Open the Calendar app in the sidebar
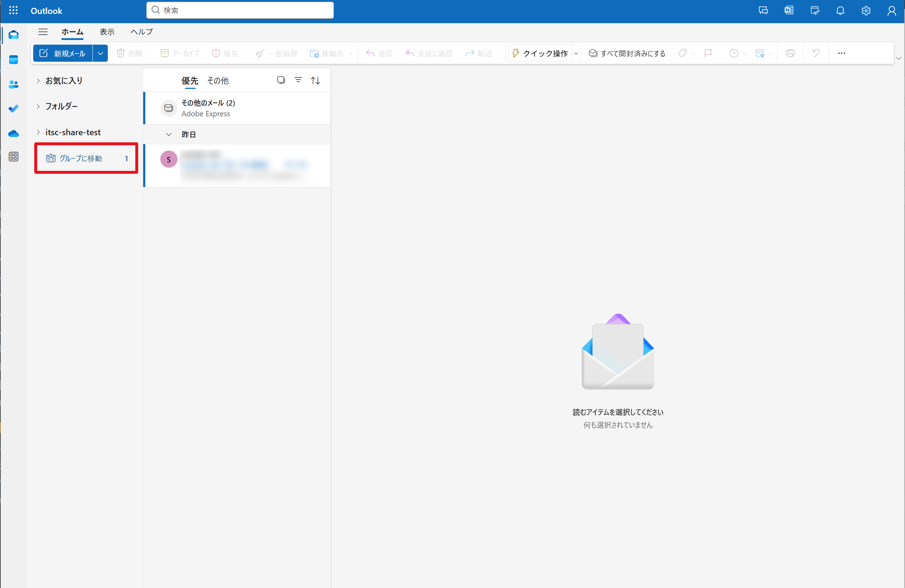905x588 pixels. pyautogui.click(x=13, y=59)
